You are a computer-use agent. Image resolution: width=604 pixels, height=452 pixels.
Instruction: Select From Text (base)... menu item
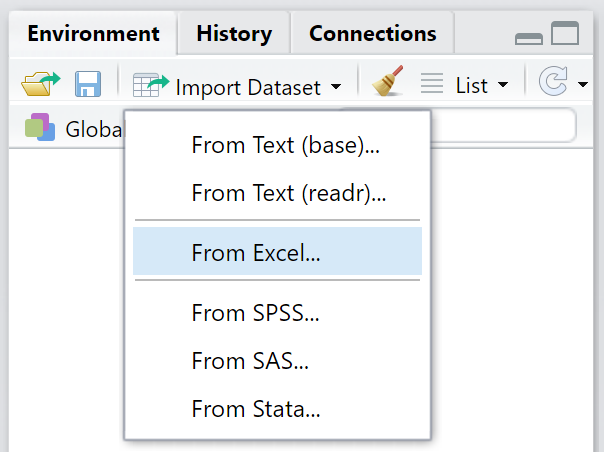click(285, 145)
